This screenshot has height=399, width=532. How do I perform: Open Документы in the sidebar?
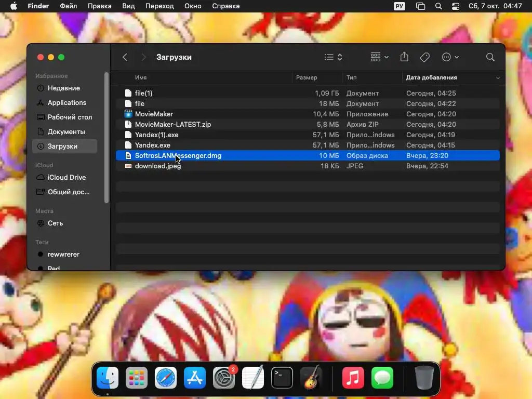(x=65, y=131)
